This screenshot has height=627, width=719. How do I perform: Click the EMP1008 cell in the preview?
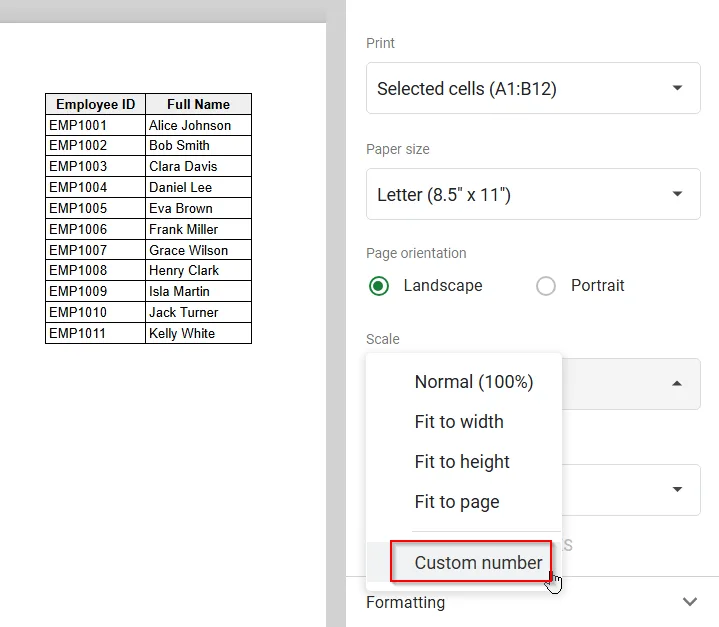coord(95,270)
